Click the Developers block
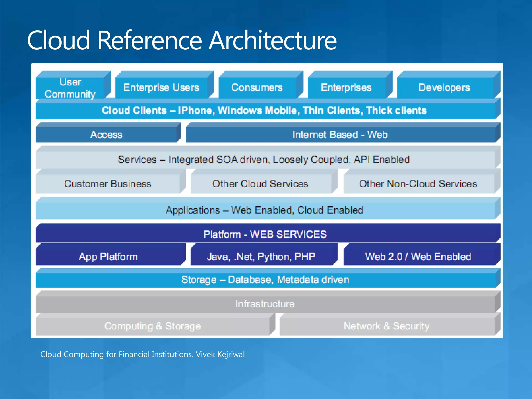Image resolution: width=532 pixels, height=399 pixels. point(444,88)
